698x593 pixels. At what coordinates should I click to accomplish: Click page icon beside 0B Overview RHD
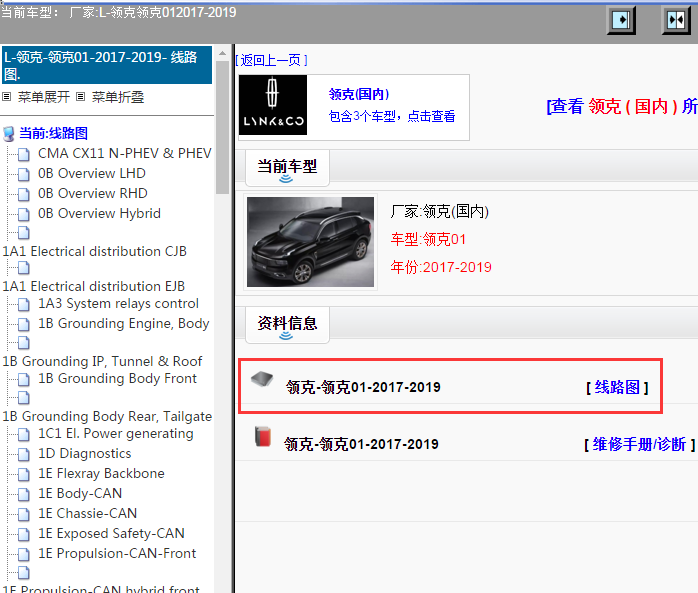tap(24, 194)
